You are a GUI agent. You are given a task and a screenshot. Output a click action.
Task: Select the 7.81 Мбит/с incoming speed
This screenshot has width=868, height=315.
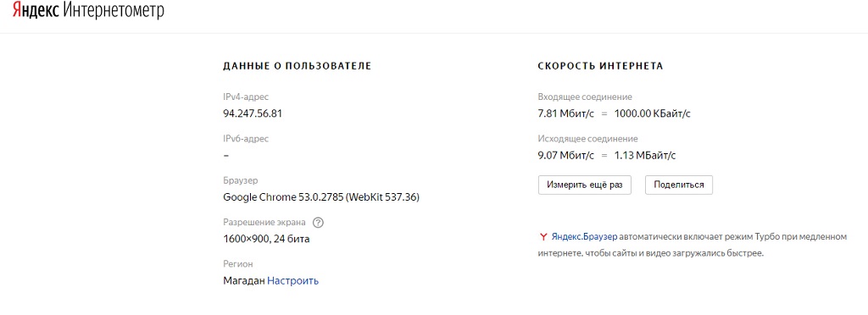click(566, 113)
